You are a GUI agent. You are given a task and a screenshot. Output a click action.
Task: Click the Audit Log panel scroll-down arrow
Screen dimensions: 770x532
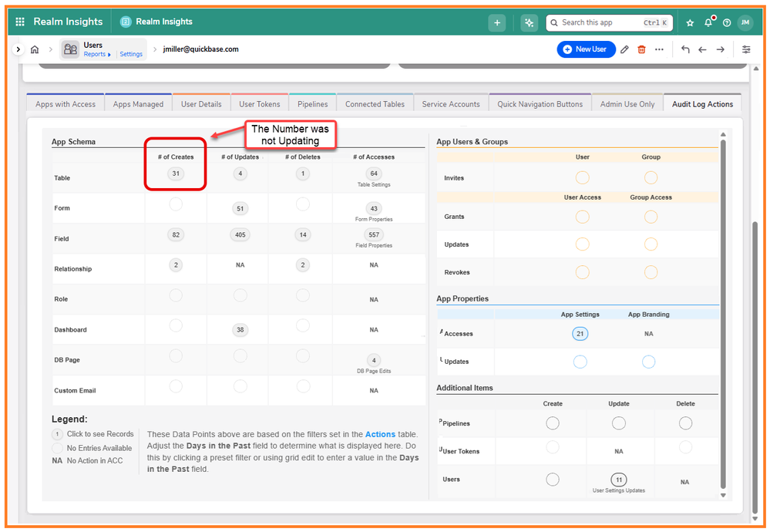pos(723,495)
